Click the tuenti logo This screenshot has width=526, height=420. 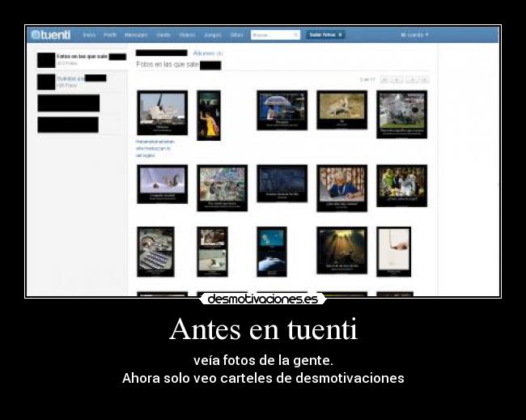coord(51,35)
